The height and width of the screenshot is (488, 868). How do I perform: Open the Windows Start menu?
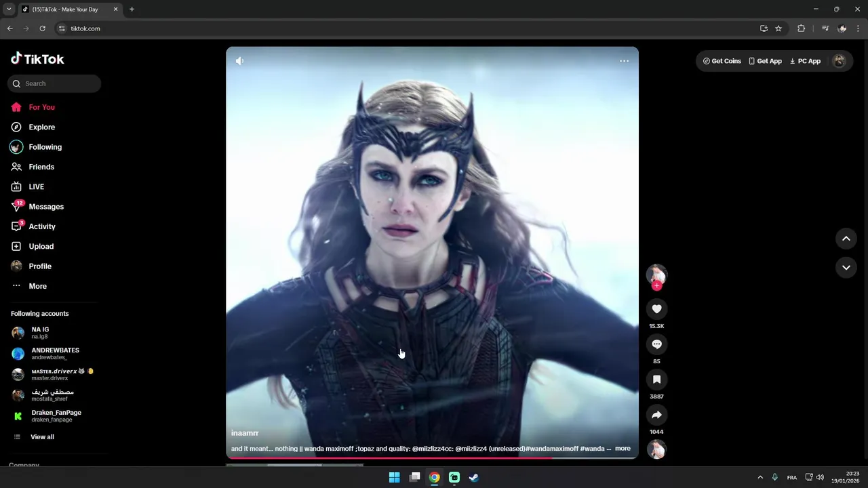coord(394,477)
